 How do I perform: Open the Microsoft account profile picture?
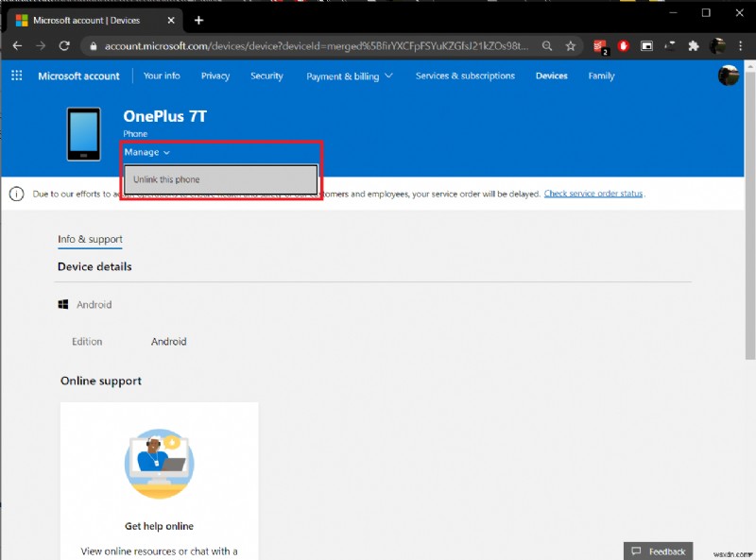point(728,76)
